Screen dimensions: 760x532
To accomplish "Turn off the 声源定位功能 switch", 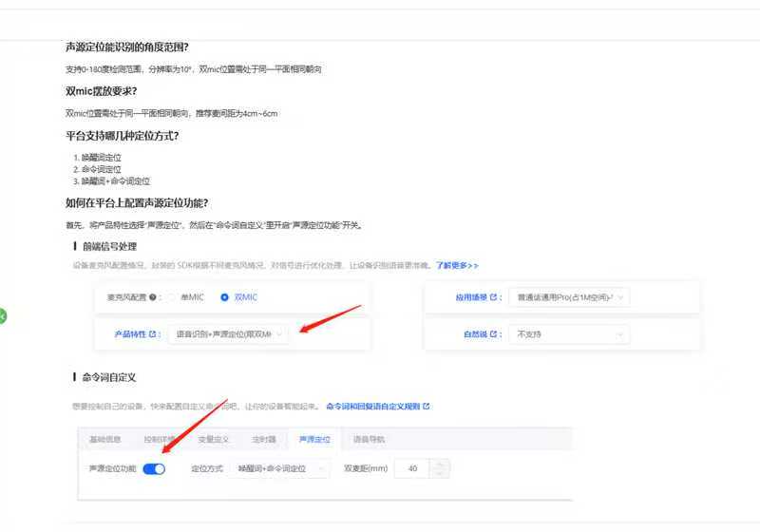I will click(154, 468).
